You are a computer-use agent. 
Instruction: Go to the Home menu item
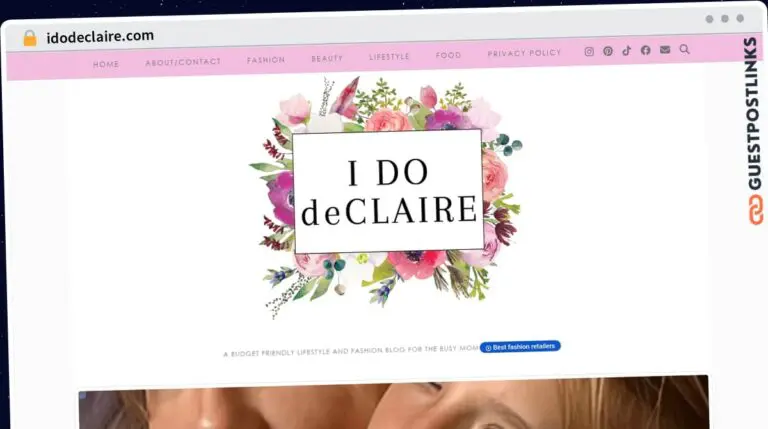pyautogui.click(x=106, y=64)
